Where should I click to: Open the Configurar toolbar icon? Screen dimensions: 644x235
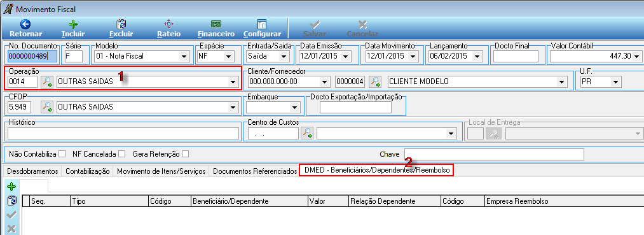click(262, 24)
